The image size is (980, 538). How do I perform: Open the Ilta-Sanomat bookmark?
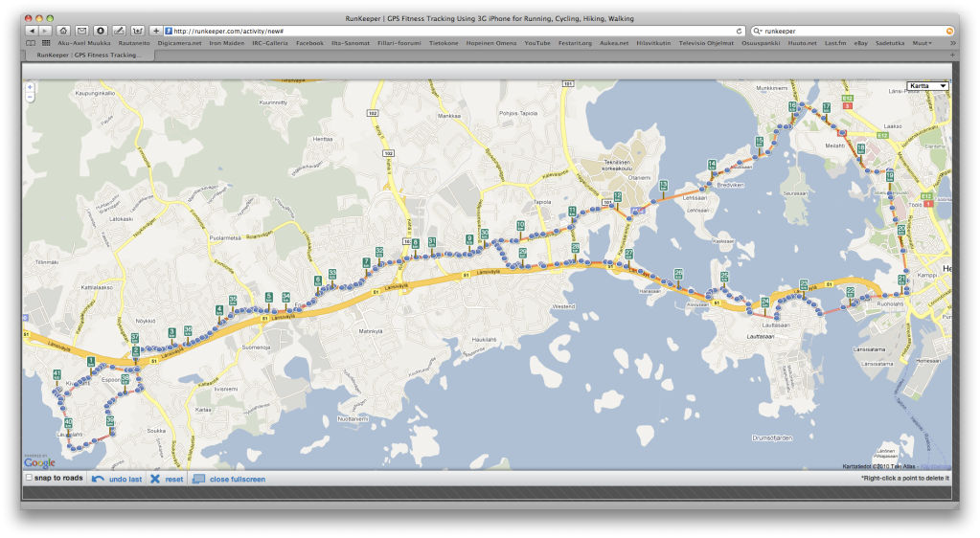coord(350,43)
